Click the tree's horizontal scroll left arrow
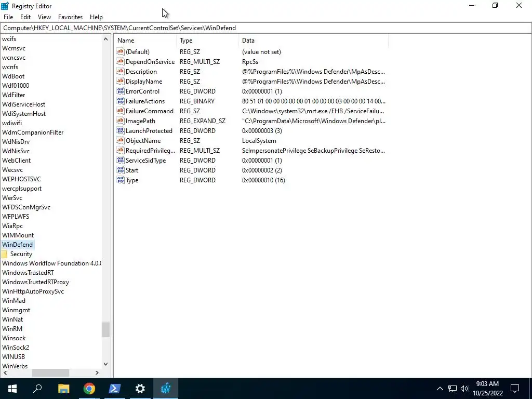 pyautogui.click(x=5, y=373)
